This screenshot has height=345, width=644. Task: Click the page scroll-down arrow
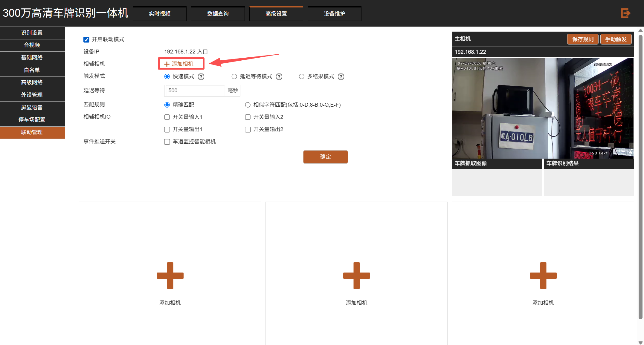[x=640, y=342]
